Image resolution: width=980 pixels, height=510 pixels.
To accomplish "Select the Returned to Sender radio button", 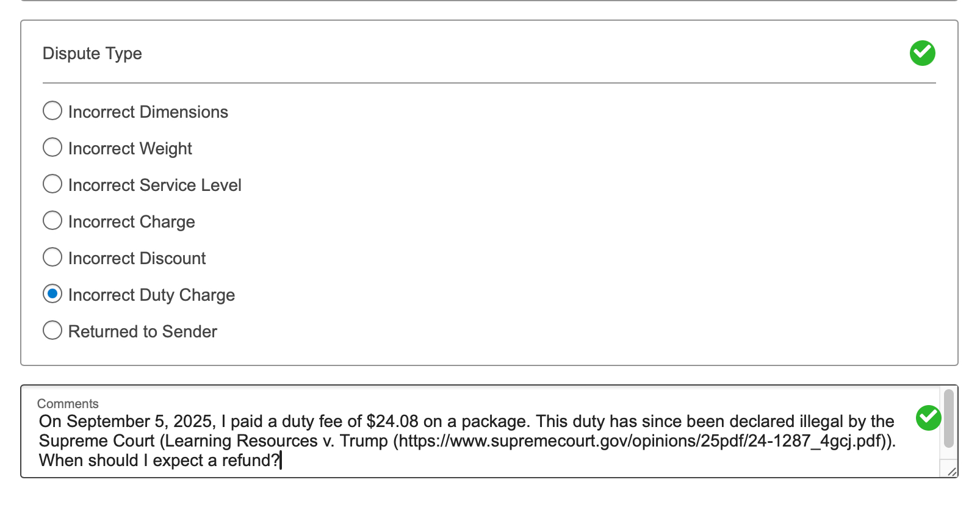I will tap(52, 331).
